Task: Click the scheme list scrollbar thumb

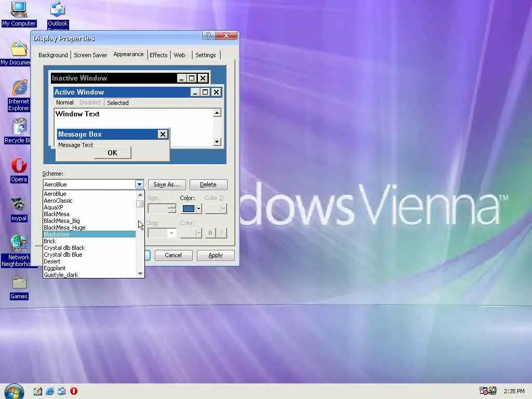Action: click(140, 204)
